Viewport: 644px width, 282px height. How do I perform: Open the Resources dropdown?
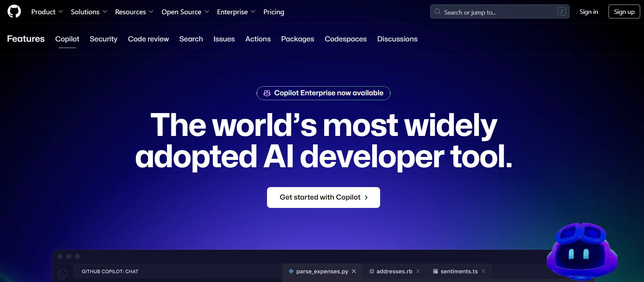[x=134, y=12]
